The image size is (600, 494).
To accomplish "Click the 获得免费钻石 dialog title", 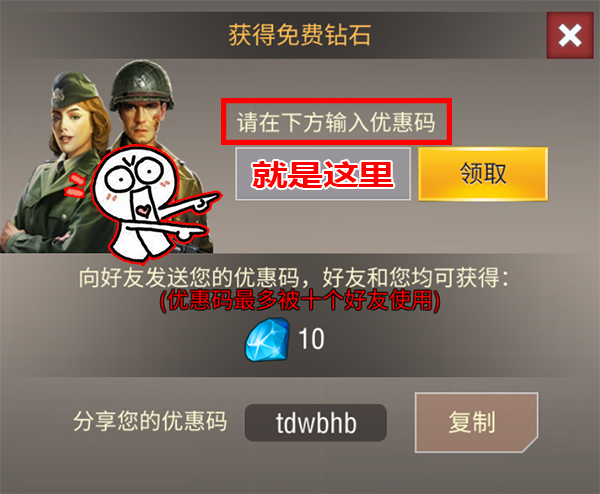I will point(300,35).
